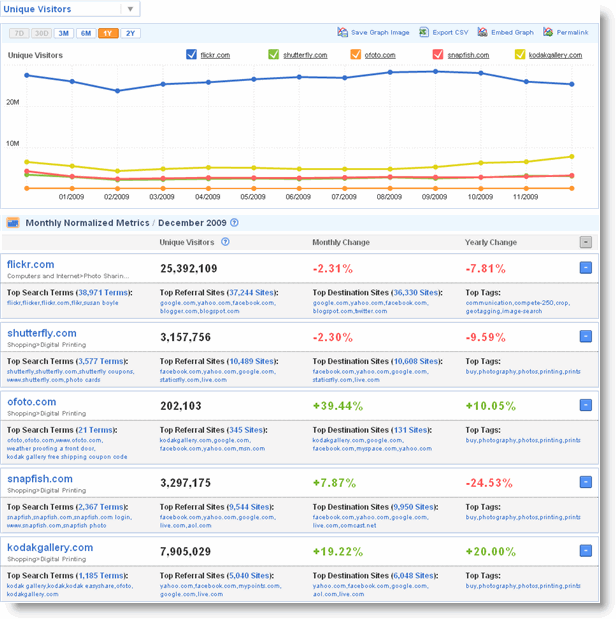This screenshot has width=616, height=619.
Task: Click Save Graph Image link text
Action: tap(380, 32)
